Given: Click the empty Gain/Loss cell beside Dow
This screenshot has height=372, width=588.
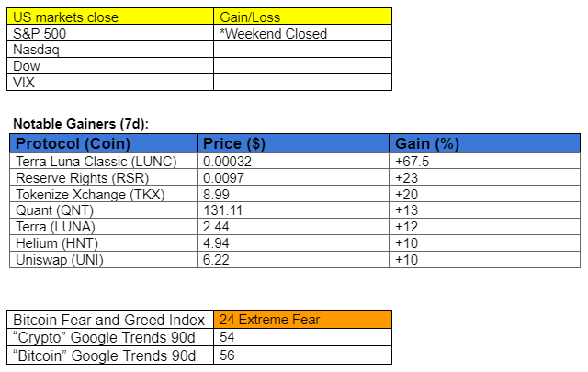Looking at the screenshot, I should (x=302, y=65).
